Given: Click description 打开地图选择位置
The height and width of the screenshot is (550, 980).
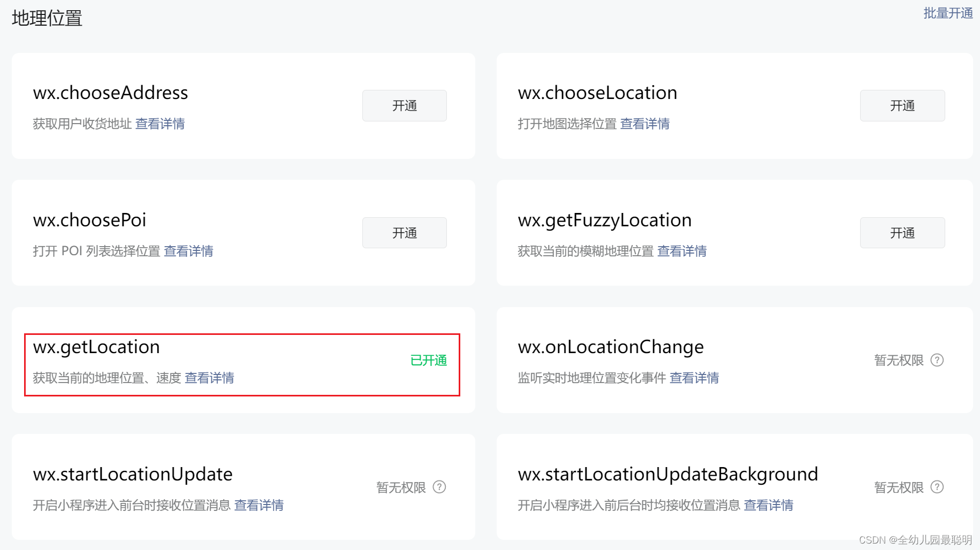Looking at the screenshot, I should pyautogui.click(x=567, y=124).
